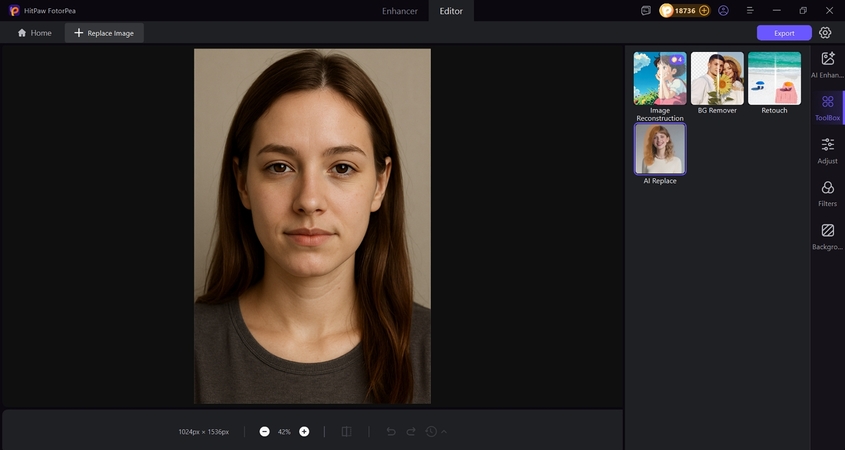
Task: Toggle the before/after compare view
Action: tap(346, 432)
